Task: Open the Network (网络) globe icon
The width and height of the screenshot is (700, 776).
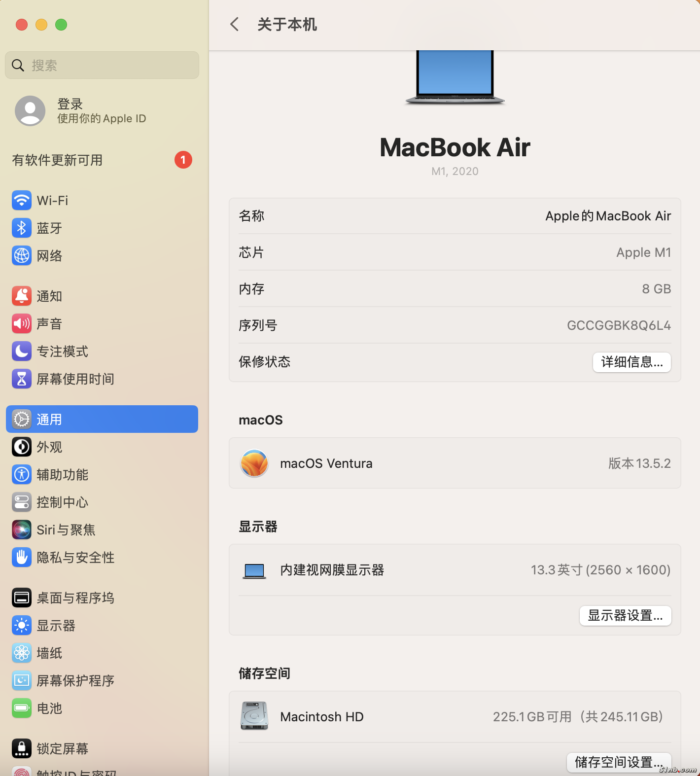Action: pyautogui.click(x=22, y=255)
